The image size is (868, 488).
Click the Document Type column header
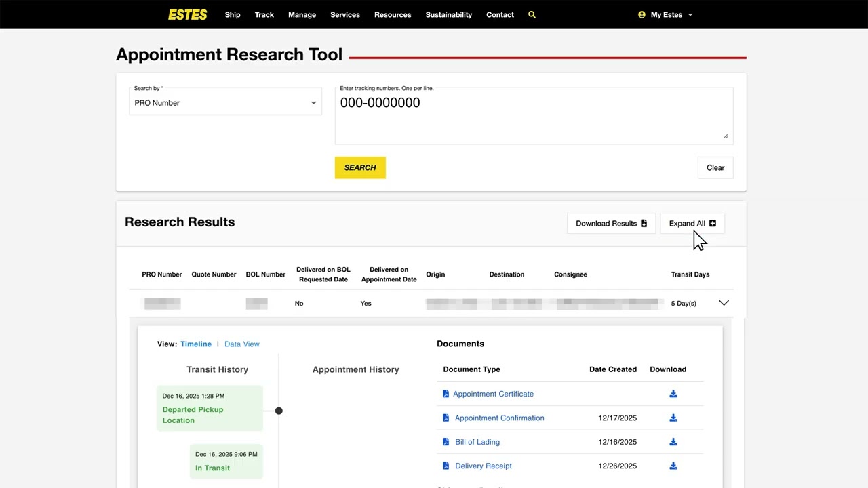pos(471,369)
